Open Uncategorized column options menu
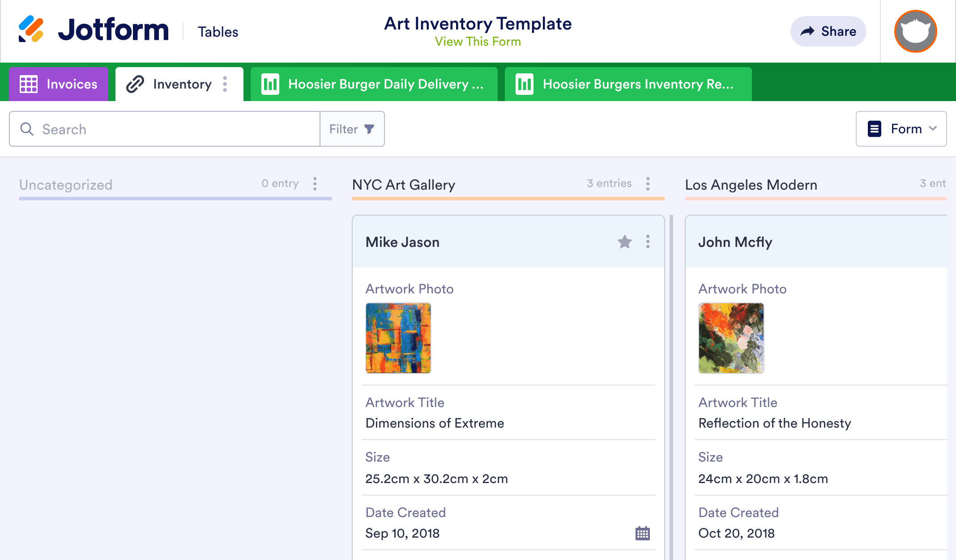 [315, 184]
